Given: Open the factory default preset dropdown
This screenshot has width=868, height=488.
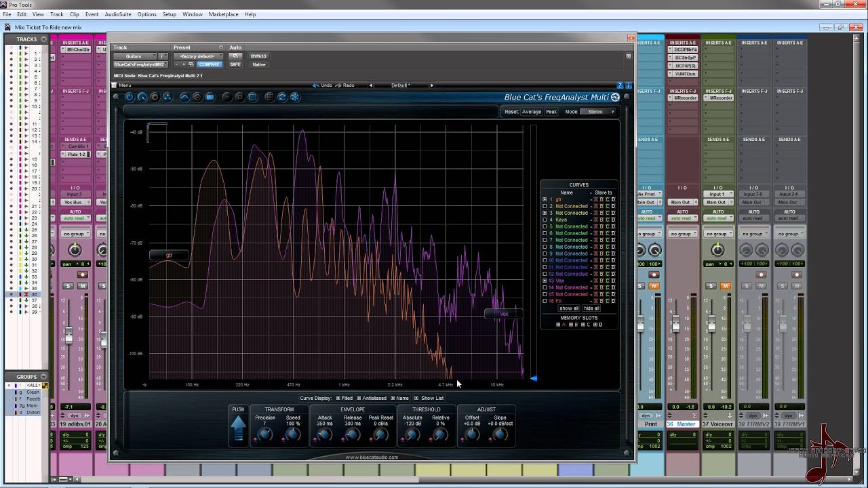Looking at the screenshot, I should tap(198, 56).
